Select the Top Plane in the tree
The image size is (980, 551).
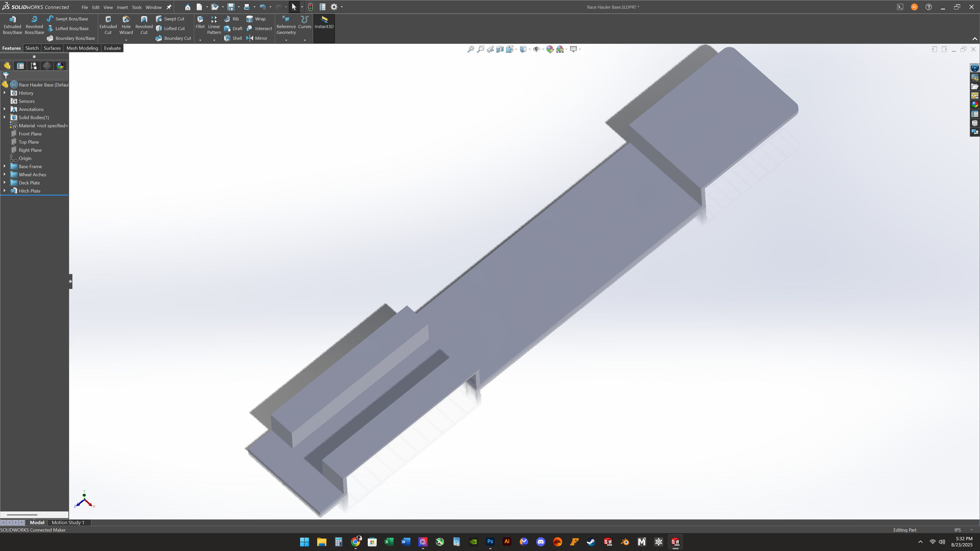[x=29, y=142]
